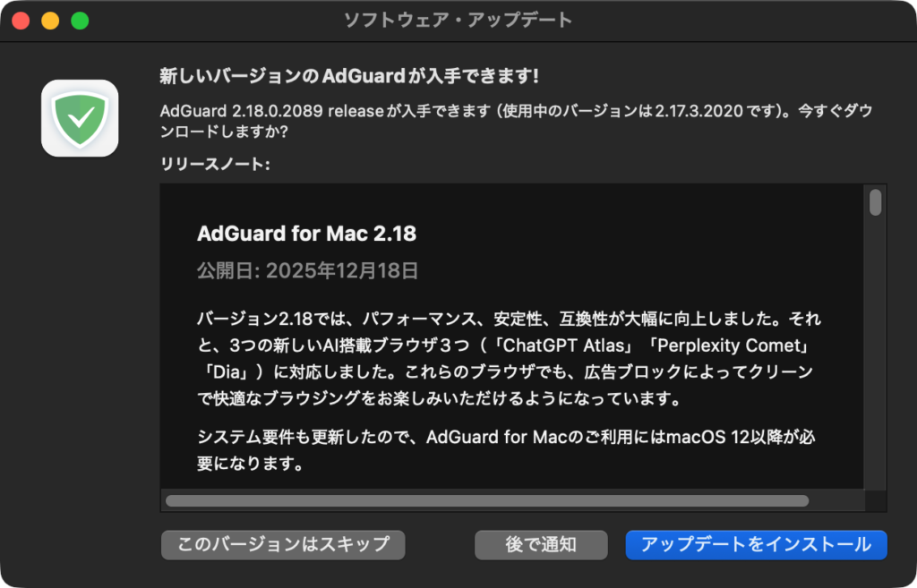917x588 pixels.
Task: Click the ソフトウェア・アップデート window title bar text
Action: pos(458,21)
